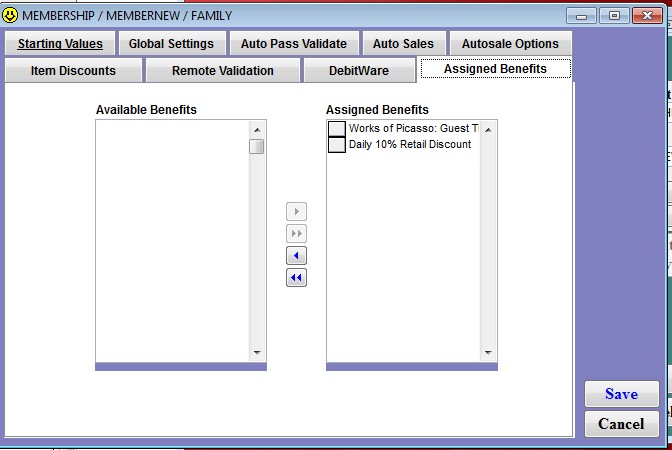Switch to the Global Settings tab
Viewport: 672px width, 450px height.
coord(171,44)
